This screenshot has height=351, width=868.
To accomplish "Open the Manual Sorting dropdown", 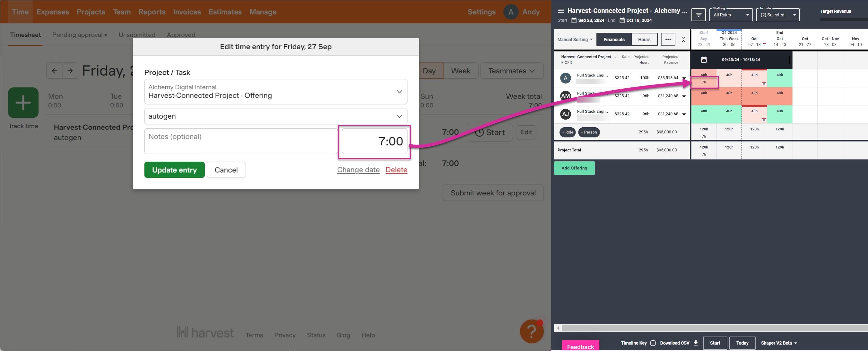I will (x=575, y=40).
